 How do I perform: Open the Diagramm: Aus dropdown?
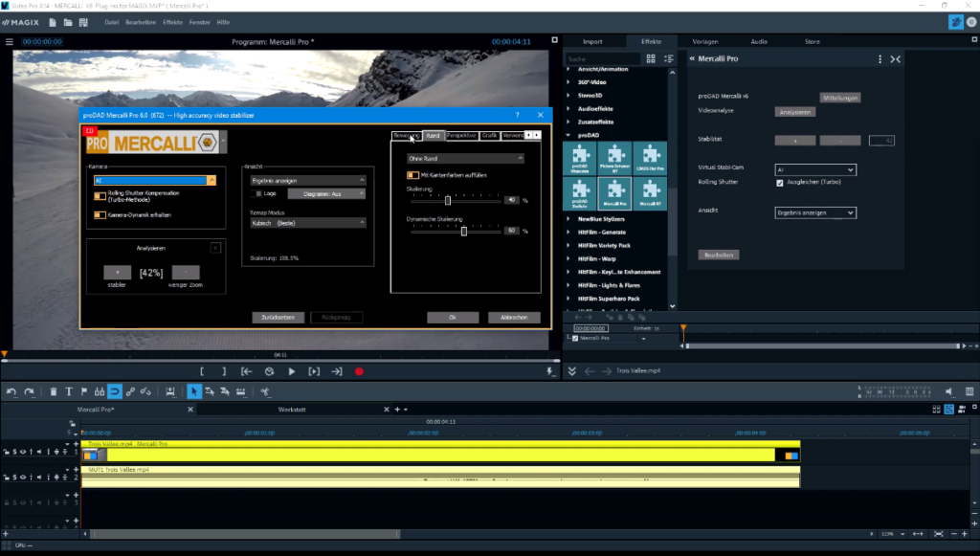326,193
